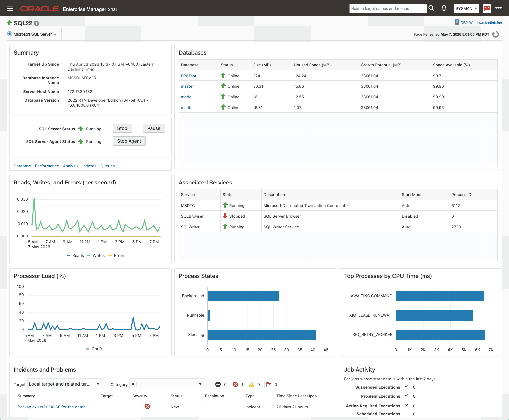Click the escalated incidents flag icon
509x420 pixels.
[269, 384]
